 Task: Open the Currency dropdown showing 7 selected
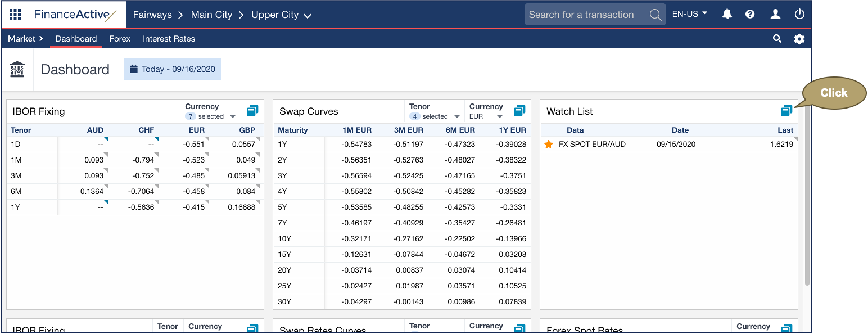pos(210,116)
